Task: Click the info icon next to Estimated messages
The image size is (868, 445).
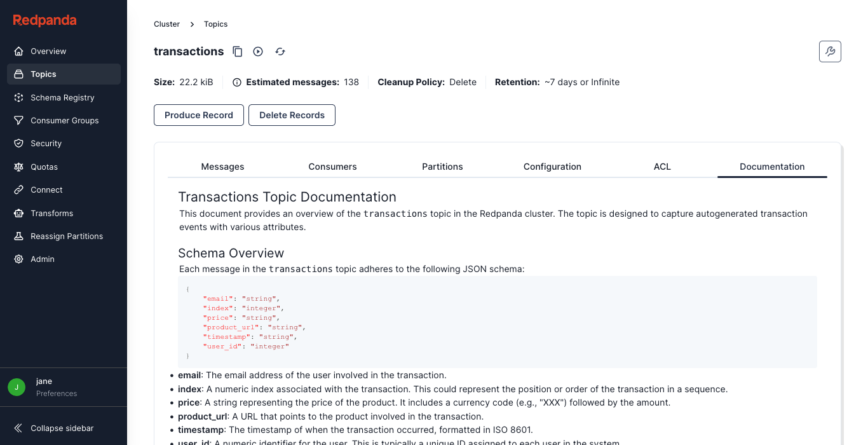Action: pos(237,82)
